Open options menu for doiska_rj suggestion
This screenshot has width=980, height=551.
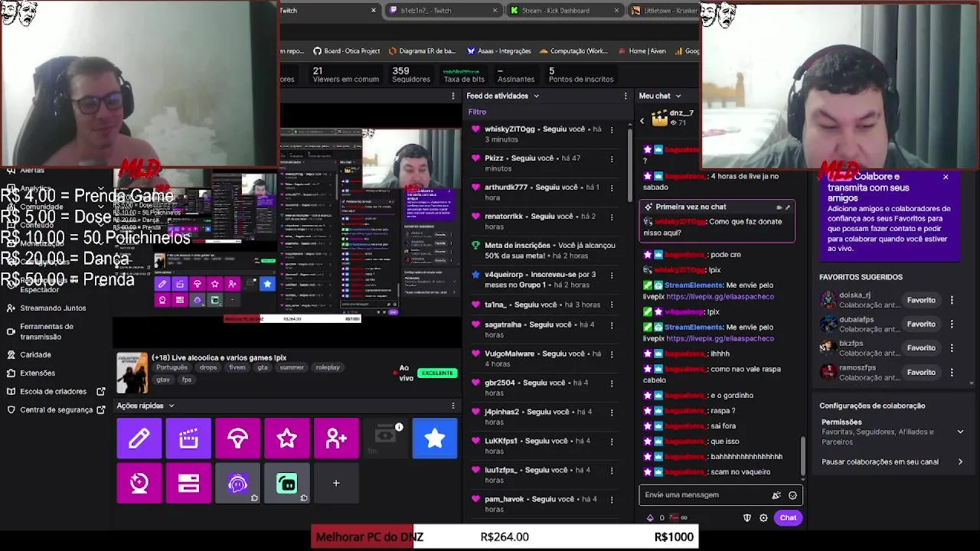coord(952,300)
